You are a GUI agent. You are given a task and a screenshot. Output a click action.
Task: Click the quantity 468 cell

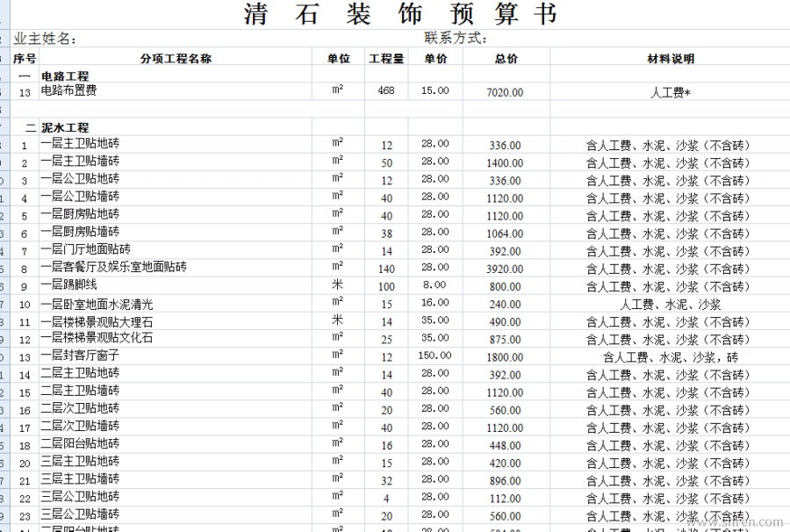(386, 90)
